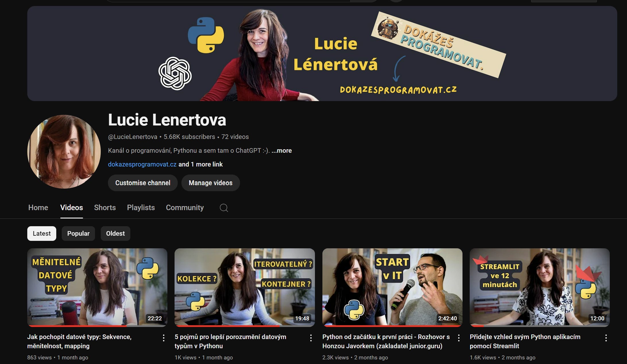Click title 'Přidejte vzhled svým Python aplikacím'
This screenshot has width=627, height=364.
[525, 341]
